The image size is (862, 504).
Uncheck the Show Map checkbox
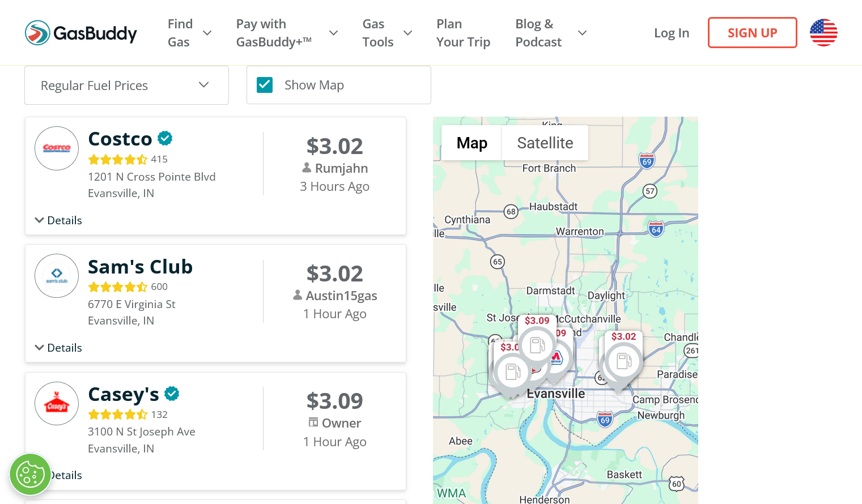pos(265,85)
